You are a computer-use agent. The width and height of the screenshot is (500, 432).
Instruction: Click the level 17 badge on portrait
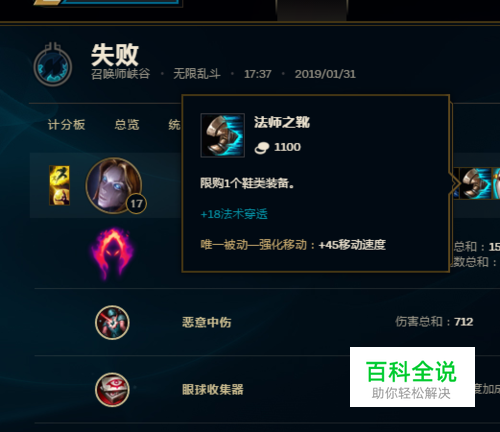pos(136,204)
